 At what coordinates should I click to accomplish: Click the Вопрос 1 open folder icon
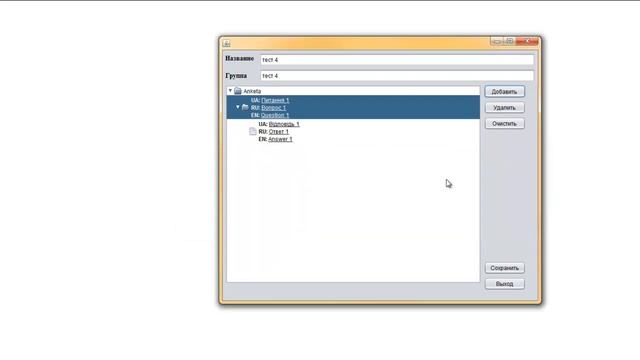point(245,107)
